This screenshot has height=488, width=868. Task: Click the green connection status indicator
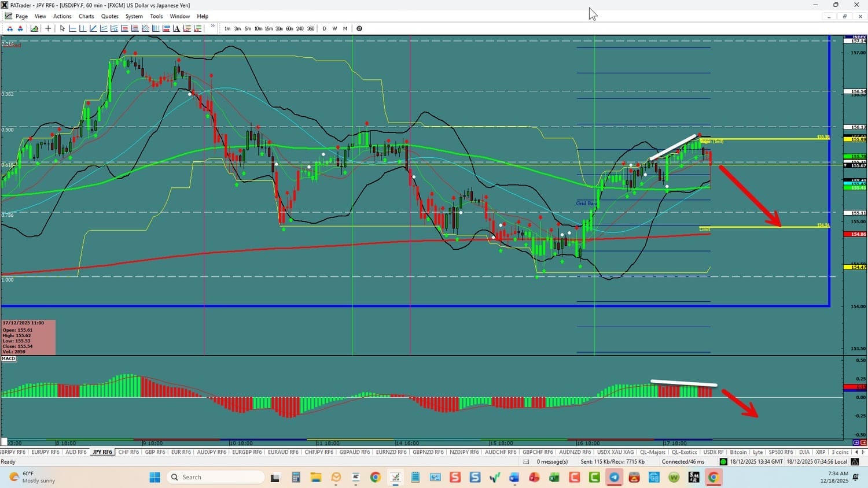coord(723,461)
